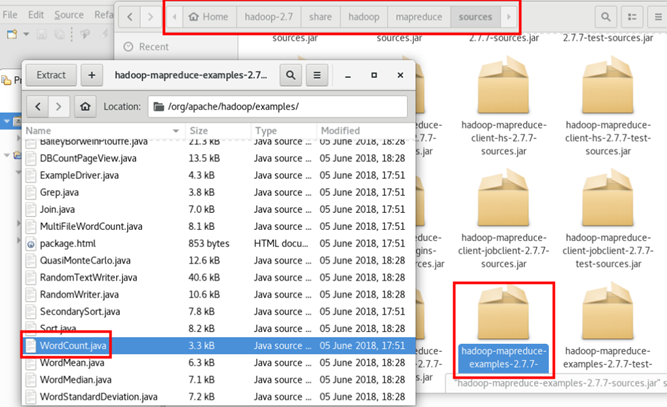The height and width of the screenshot is (407, 667).
Task: Select Grep.java in the archive
Action: 219,192
